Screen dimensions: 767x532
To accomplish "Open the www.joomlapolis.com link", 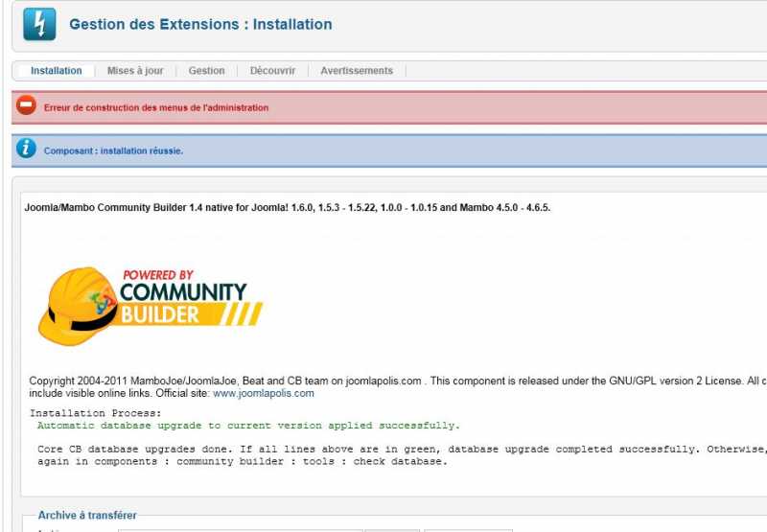I will 263,393.
